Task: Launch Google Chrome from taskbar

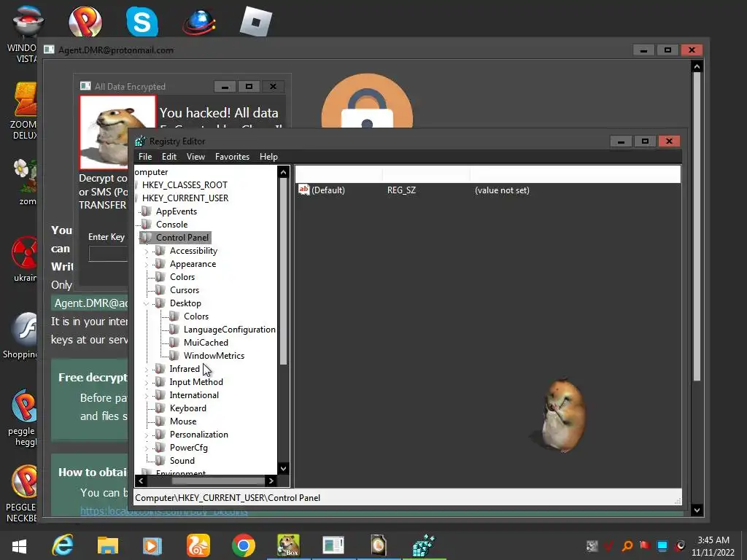Action: pyautogui.click(x=244, y=545)
